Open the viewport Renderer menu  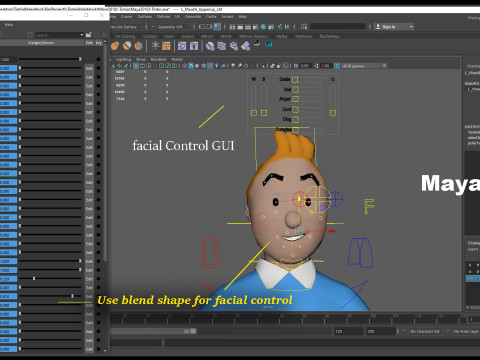pos(158,59)
